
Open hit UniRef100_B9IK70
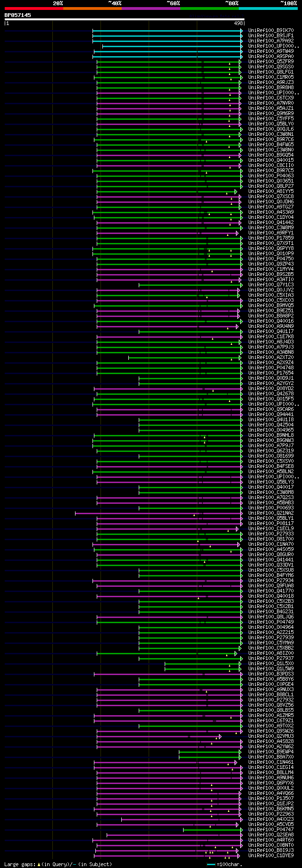point(271,31)
